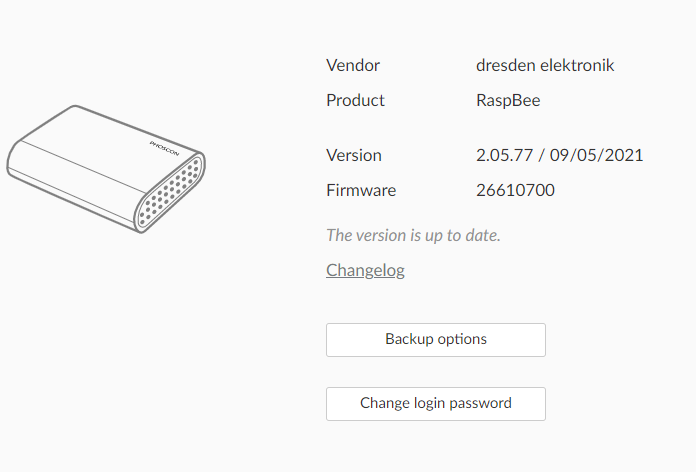The width and height of the screenshot is (696, 472).
Task: Open the Changelog link
Action: click(365, 270)
